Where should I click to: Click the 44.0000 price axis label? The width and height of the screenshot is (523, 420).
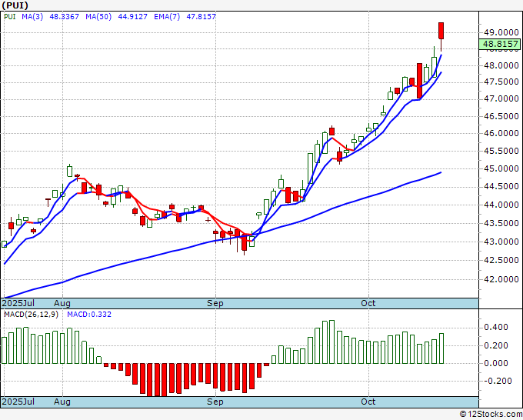click(x=501, y=205)
